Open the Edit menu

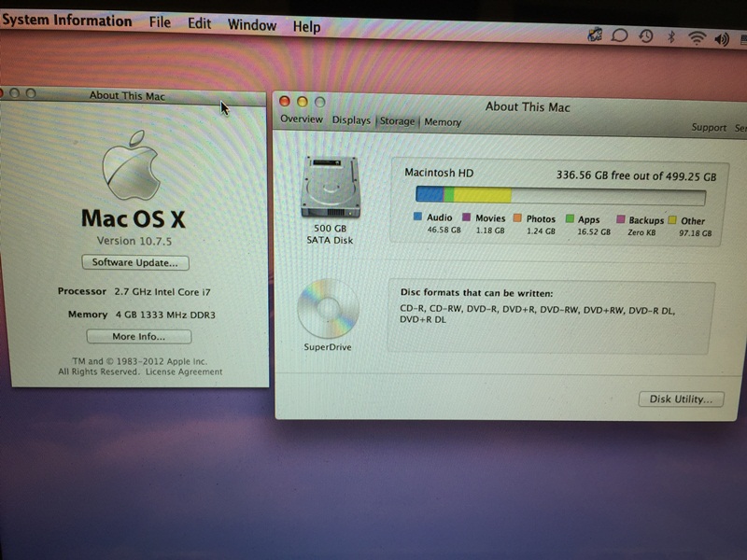click(199, 22)
